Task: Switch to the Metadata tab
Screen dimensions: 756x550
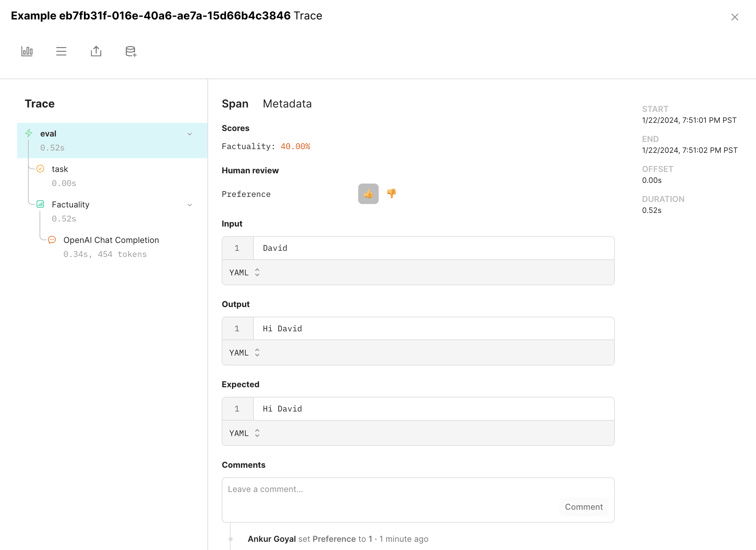Action: tap(287, 104)
